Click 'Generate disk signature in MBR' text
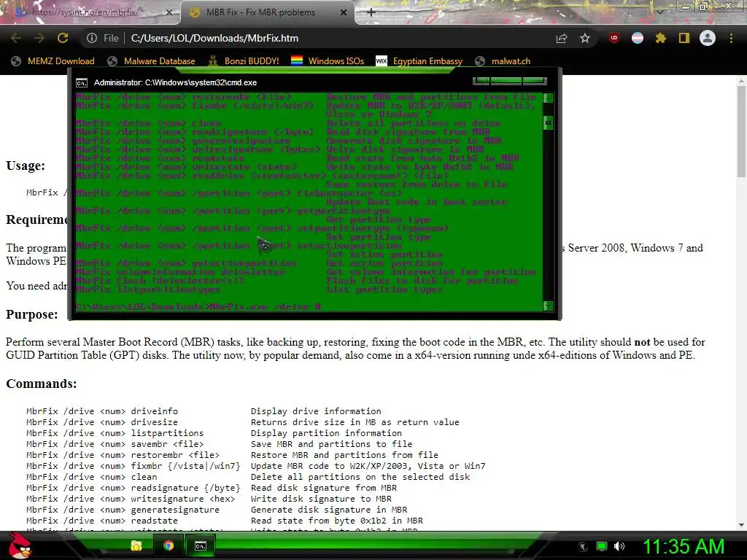Viewport: 747px width, 560px height. (x=329, y=510)
